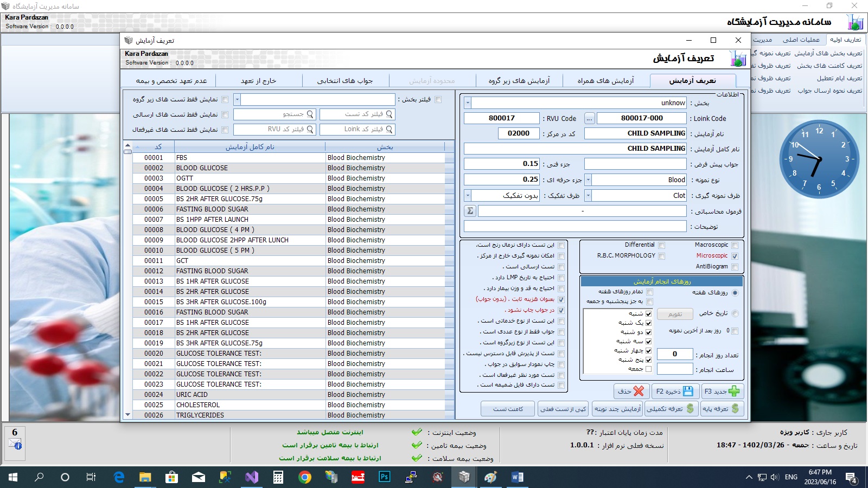This screenshot has width=868, height=488.
Task: Click the ellipsis button next to RVU Code
Action: [588, 118]
